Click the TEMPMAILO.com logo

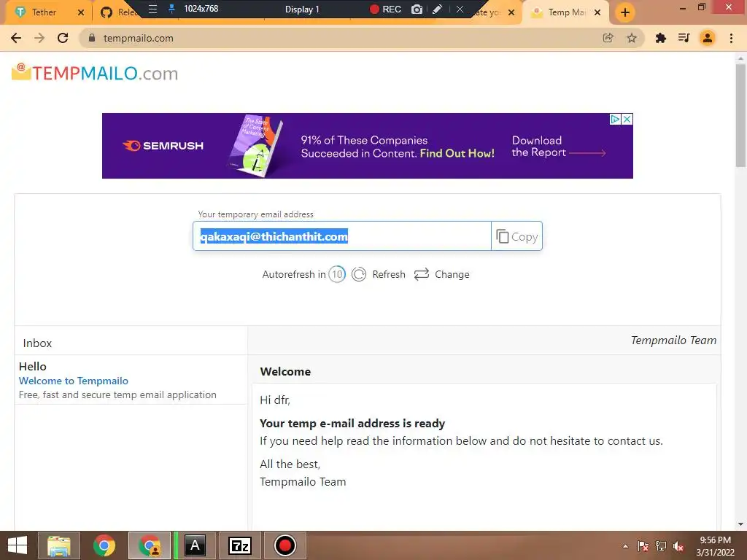point(95,73)
